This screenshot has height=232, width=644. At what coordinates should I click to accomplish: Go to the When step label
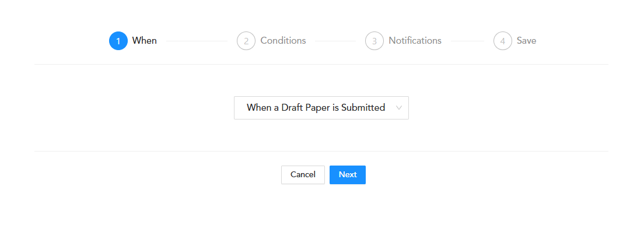[145, 41]
